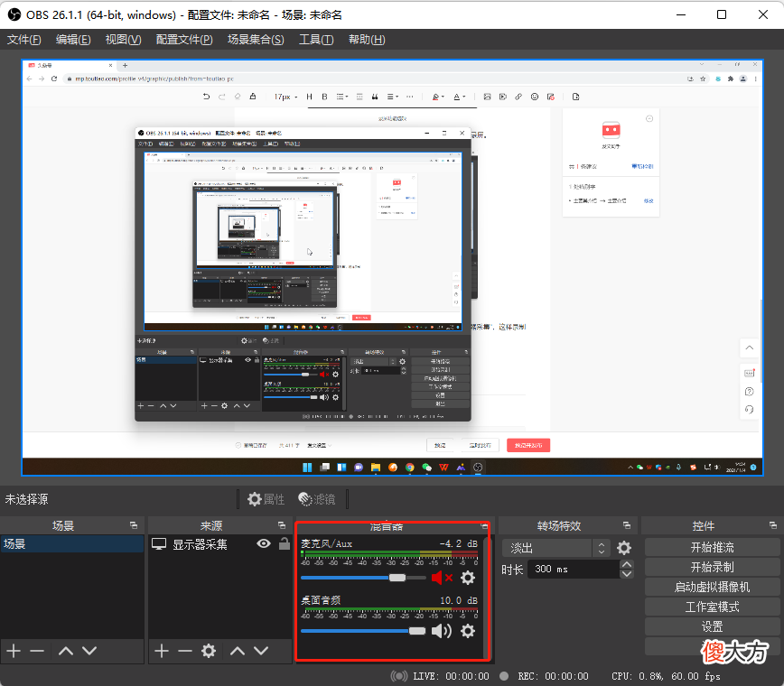Pop out the 来源 dock panel
Viewport: 784px width, 686px height.
click(x=282, y=525)
